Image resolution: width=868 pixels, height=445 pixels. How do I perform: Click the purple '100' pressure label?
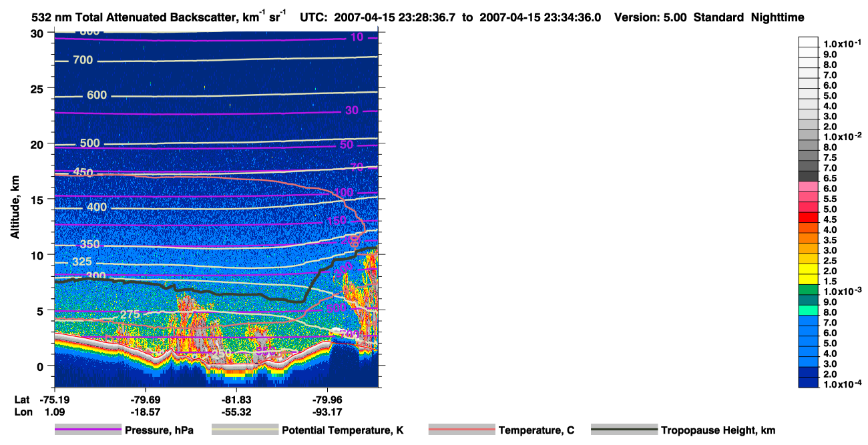click(x=344, y=193)
